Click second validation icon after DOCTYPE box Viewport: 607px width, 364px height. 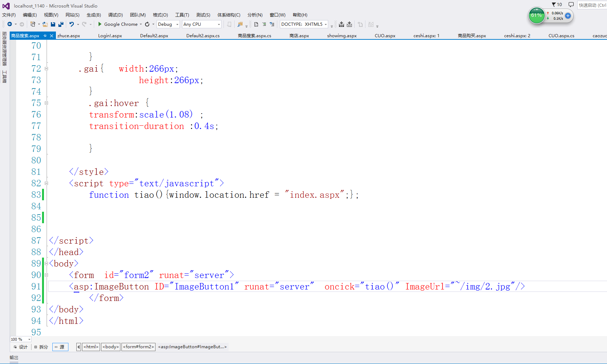coord(349,24)
